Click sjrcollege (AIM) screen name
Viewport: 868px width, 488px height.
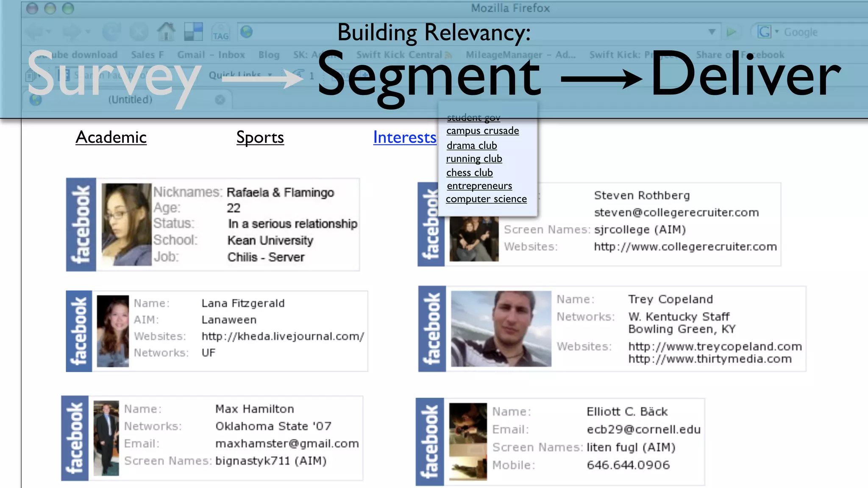pos(640,230)
